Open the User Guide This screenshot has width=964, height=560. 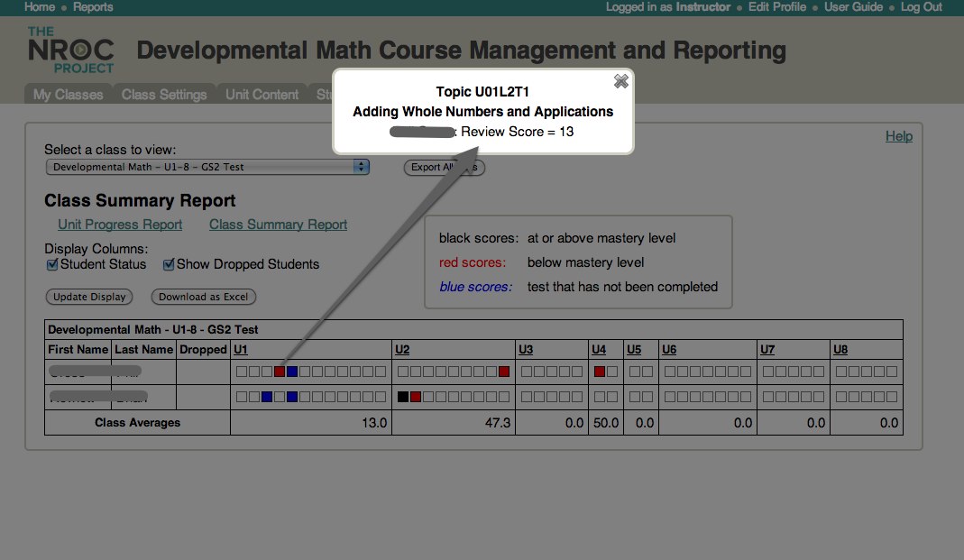click(853, 6)
